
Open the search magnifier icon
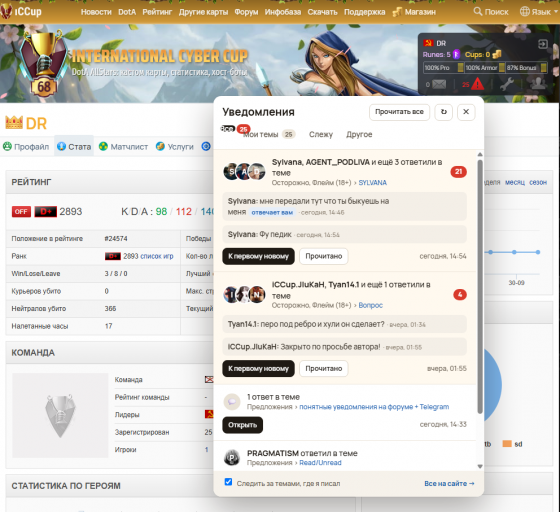coord(478,11)
